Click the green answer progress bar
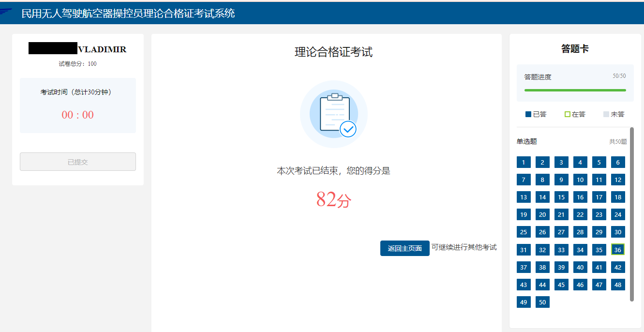 [x=575, y=90]
